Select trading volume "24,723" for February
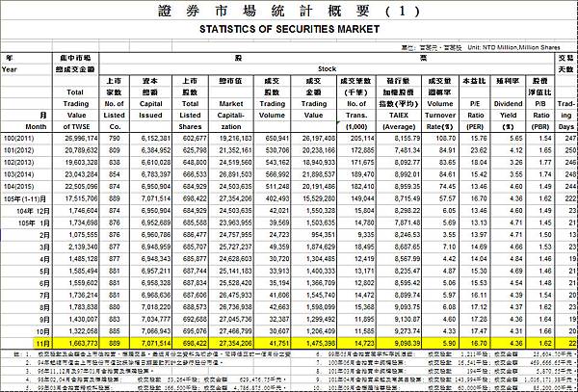 pos(279,235)
